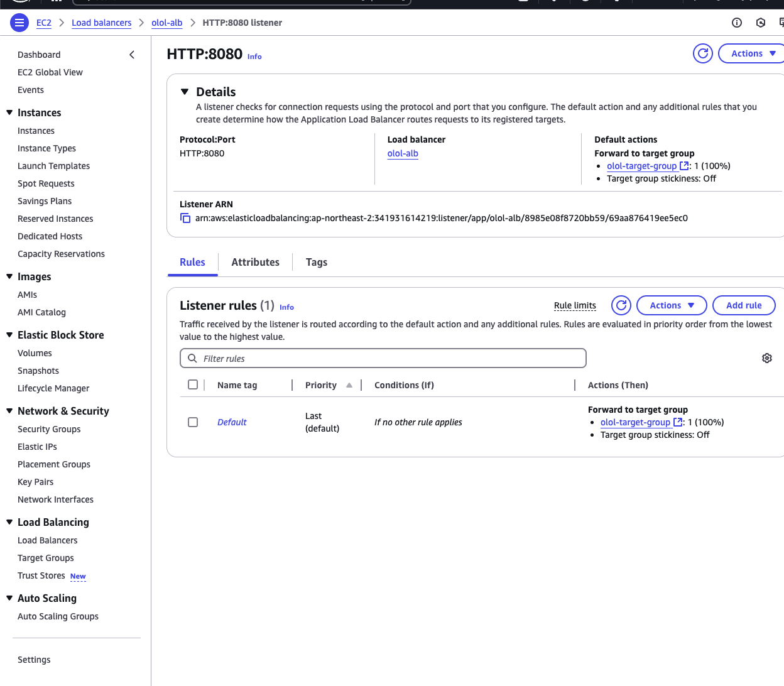Open Launch Templates in sidebar
Viewport: 784px width, 686px height.
[x=53, y=166]
